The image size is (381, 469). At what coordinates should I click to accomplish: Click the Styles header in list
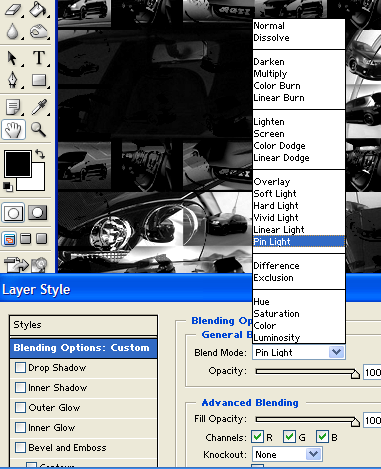tap(84, 325)
